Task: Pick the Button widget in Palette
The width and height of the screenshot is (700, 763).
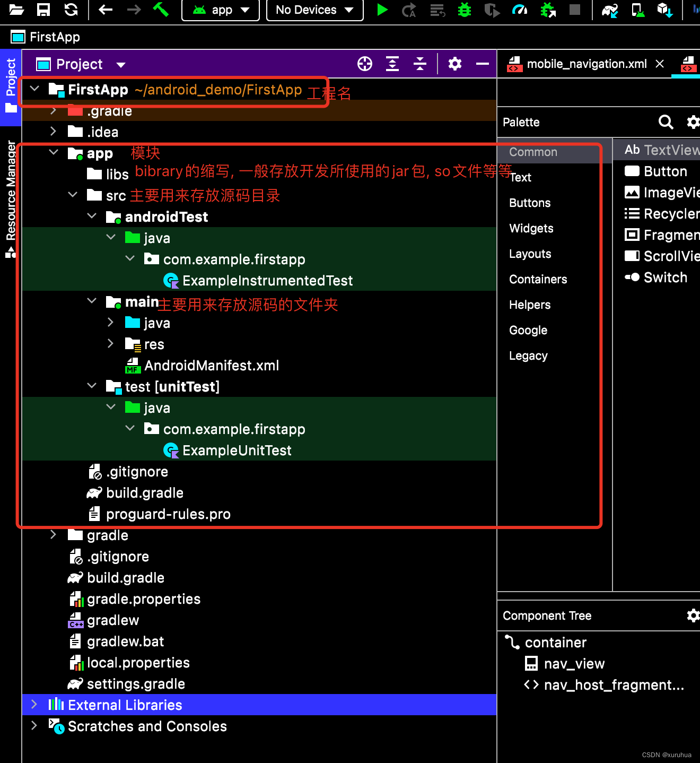Action: 656,171
